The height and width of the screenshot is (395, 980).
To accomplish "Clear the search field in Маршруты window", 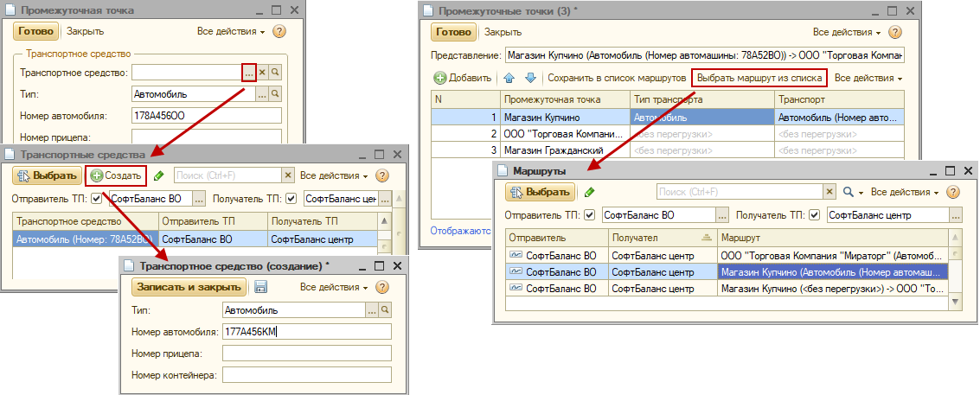I will pos(829,192).
